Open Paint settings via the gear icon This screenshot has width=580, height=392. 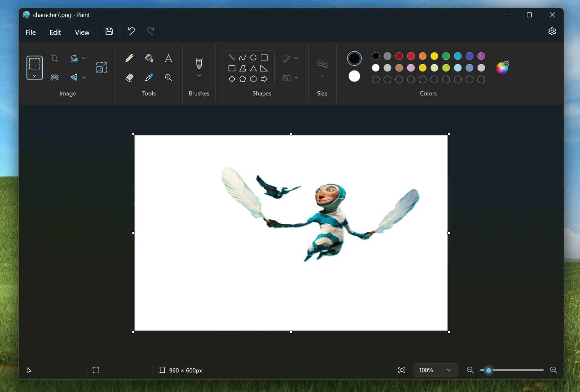click(x=552, y=31)
